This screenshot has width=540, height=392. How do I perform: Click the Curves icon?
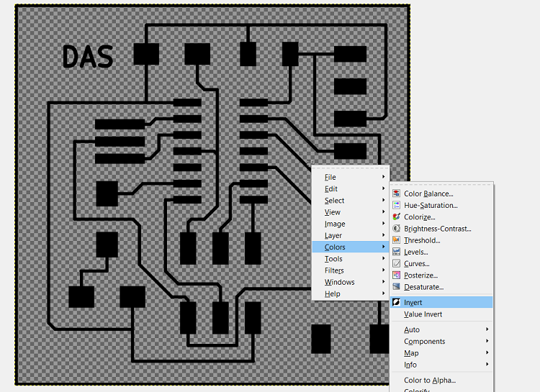point(397,264)
